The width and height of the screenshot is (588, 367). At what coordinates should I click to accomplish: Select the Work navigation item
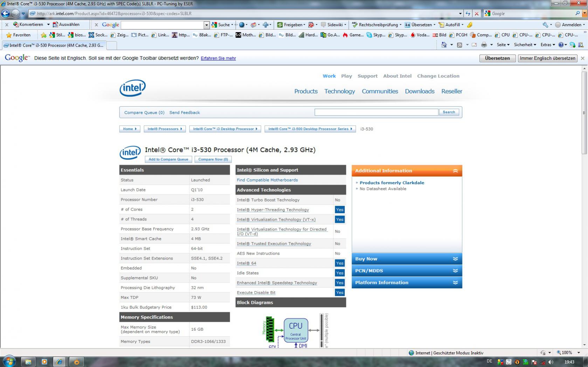329,76
